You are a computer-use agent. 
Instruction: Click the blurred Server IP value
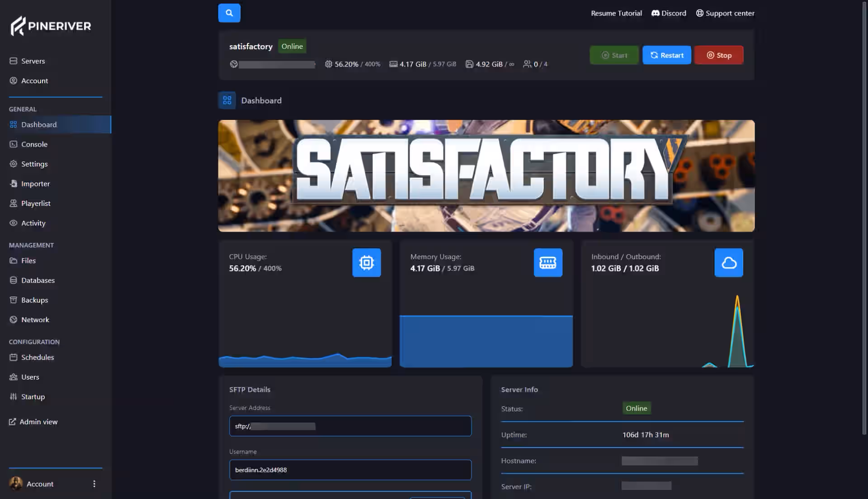pyautogui.click(x=646, y=485)
